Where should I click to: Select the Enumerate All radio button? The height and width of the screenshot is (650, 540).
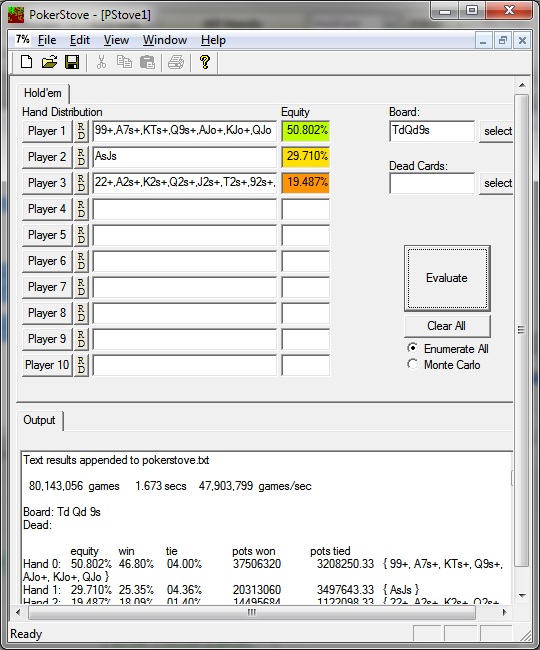coord(412,348)
